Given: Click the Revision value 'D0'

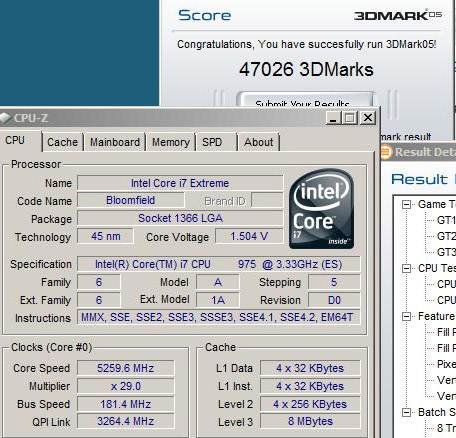Looking at the screenshot, I should coord(334,300).
